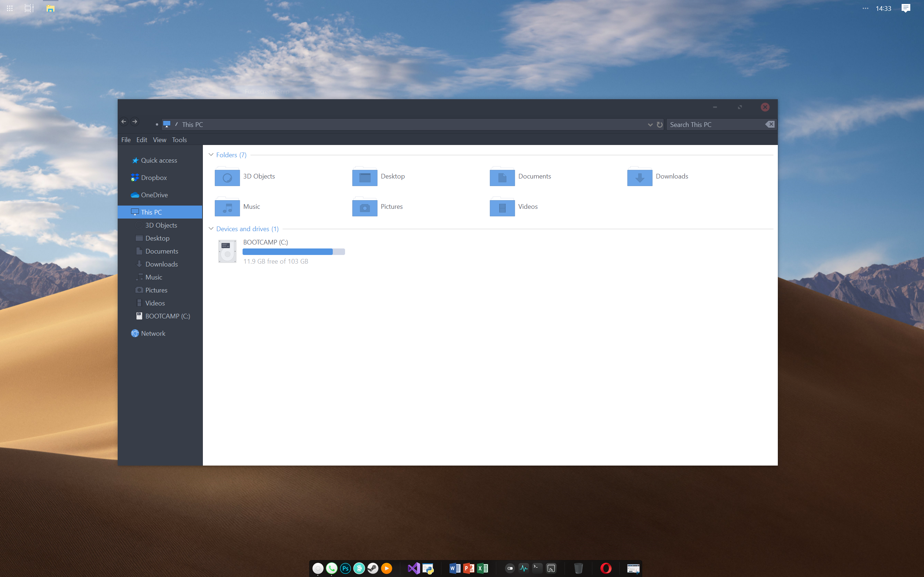The height and width of the screenshot is (577, 924).
Task: Open the address bar history dropdown
Action: pyautogui.click(x=650, y=124)
